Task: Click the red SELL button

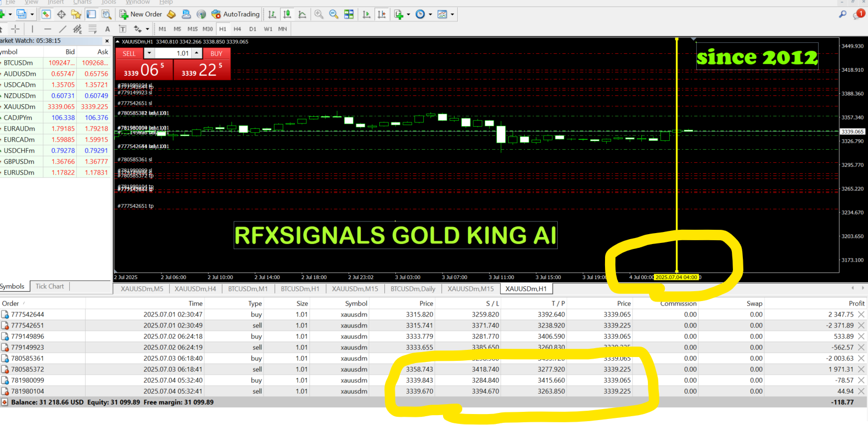Action: (x=129, y=54)
